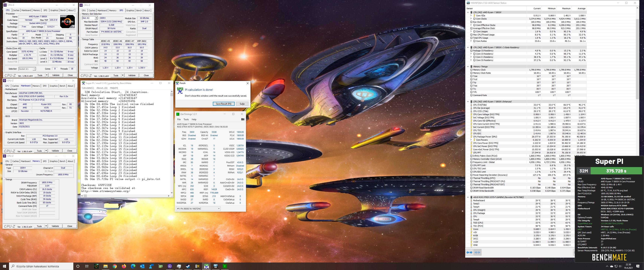Click the Windows taskbar search box
The height and width of the screenshot is (270, 644).
point(41,266)
